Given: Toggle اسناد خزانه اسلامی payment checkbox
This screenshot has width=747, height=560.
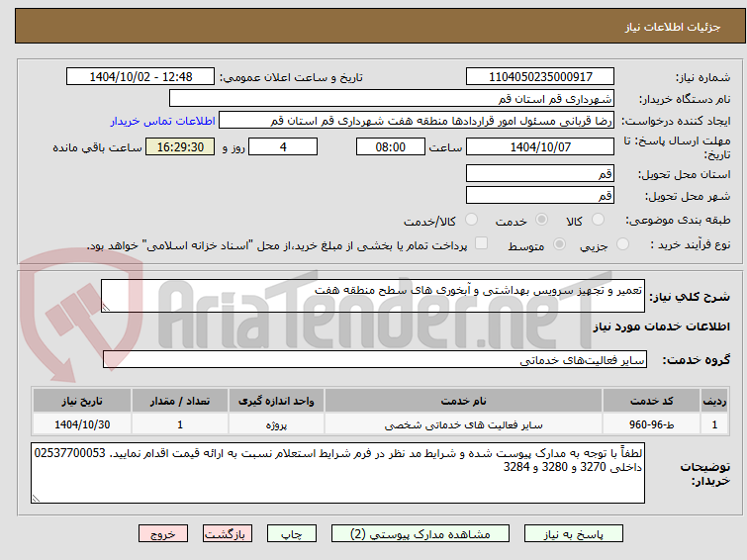Looking at the screenshot, I should click(x=482, y=243).
